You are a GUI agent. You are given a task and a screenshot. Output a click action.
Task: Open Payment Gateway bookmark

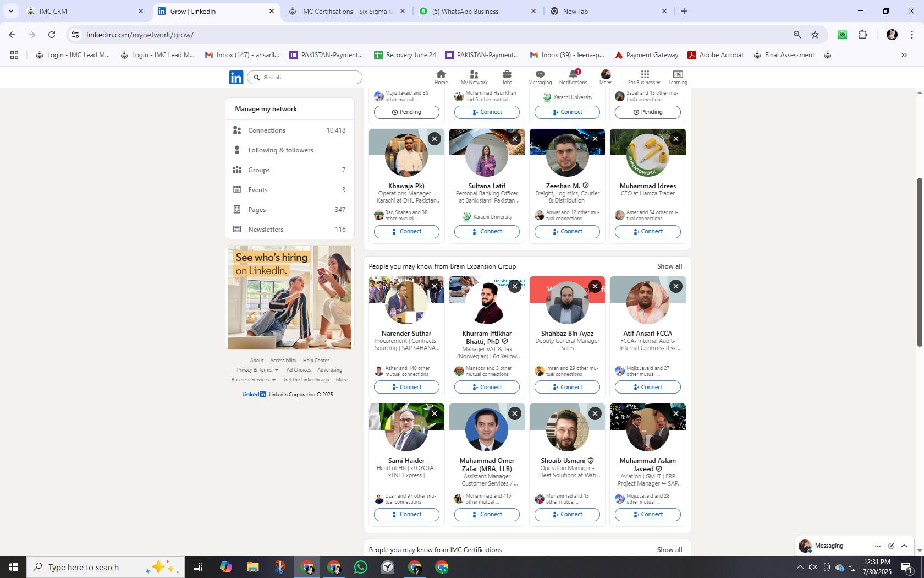pos(646,55)
